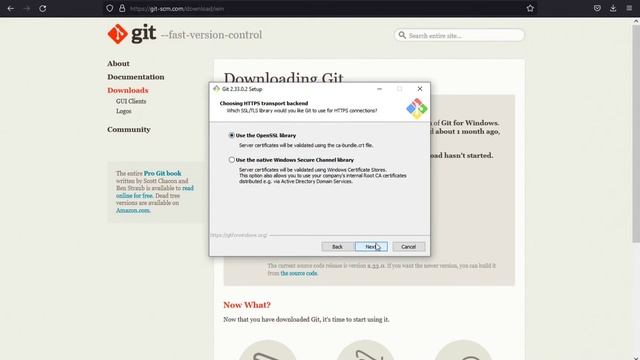Follow the Pro Git book link
This screenshot has height=360, width=640.
pyautogui.click(x=162, y=173)
